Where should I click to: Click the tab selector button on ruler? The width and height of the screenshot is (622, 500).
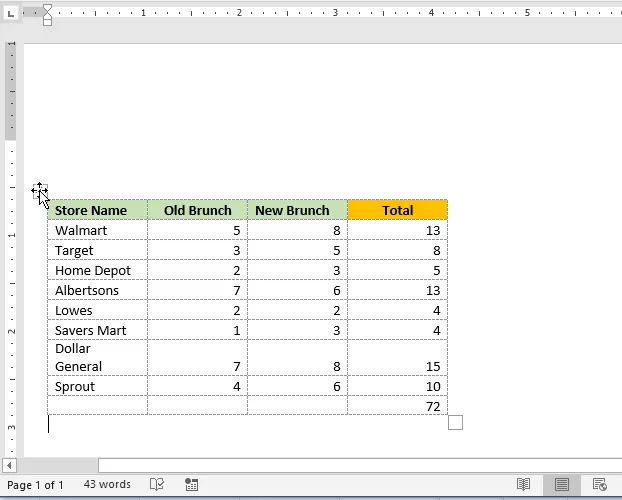11,14
